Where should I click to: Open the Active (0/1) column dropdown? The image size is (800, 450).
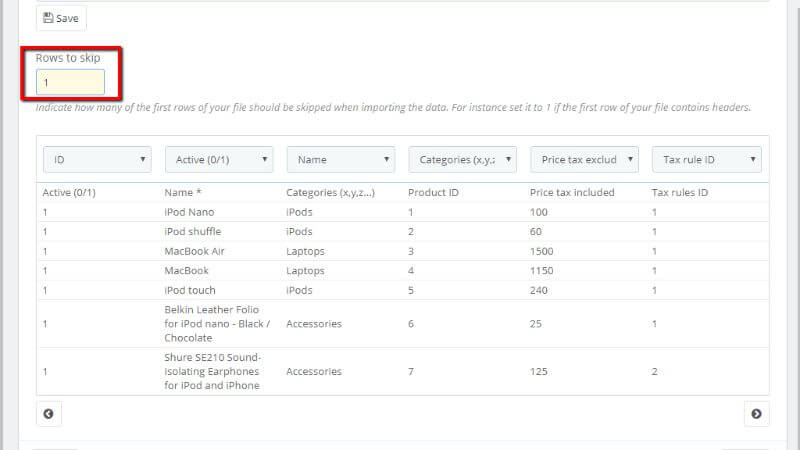point(219,160)
